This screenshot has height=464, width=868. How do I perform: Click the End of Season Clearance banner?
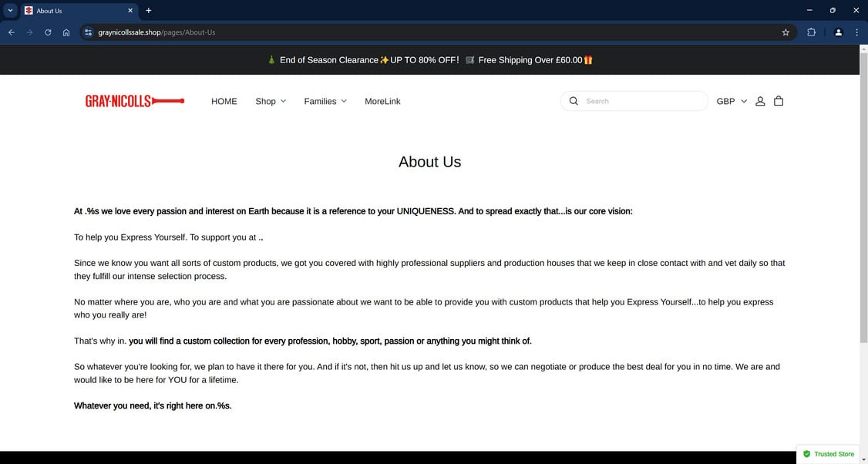(429, 60)
